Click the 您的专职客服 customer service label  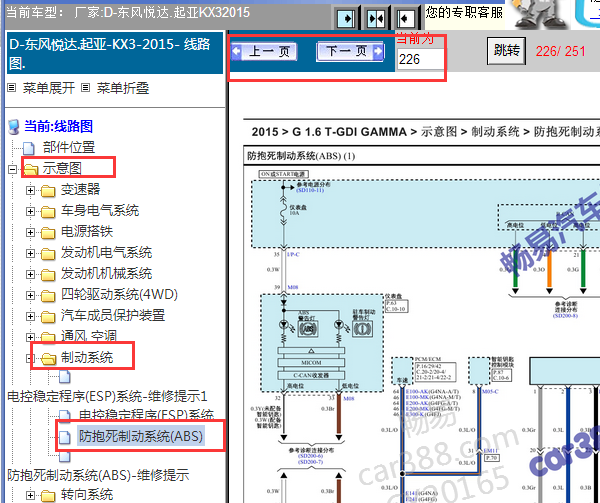tap(464, 13)
